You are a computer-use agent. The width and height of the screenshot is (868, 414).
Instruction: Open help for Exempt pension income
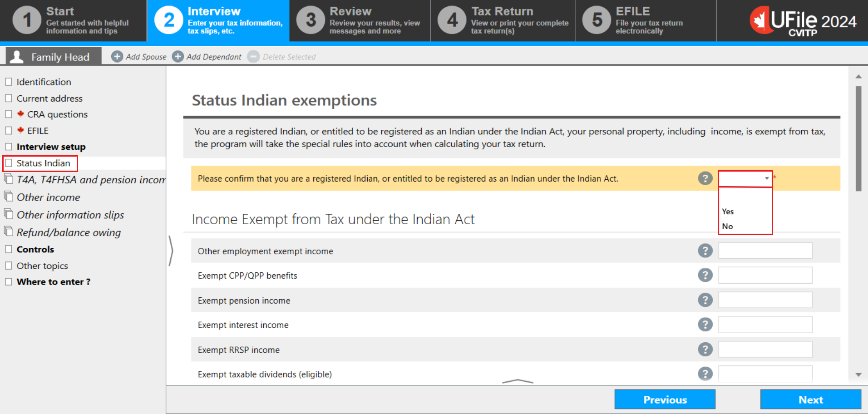coord(705,300)
